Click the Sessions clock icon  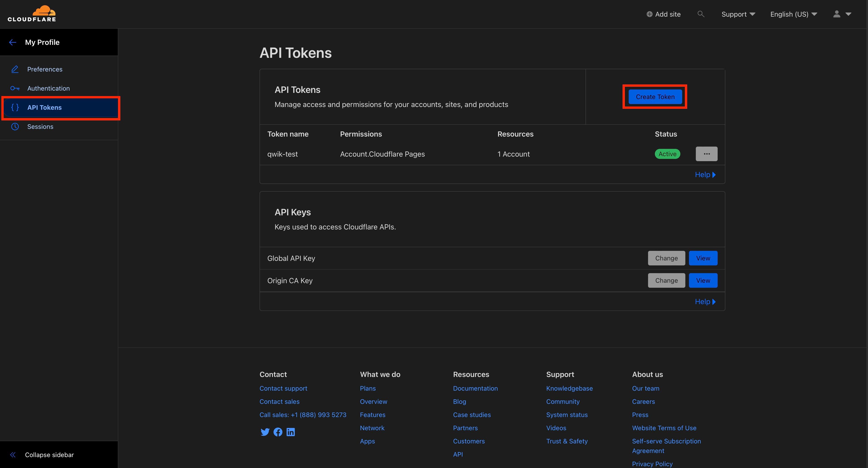[x=15, y=126]
